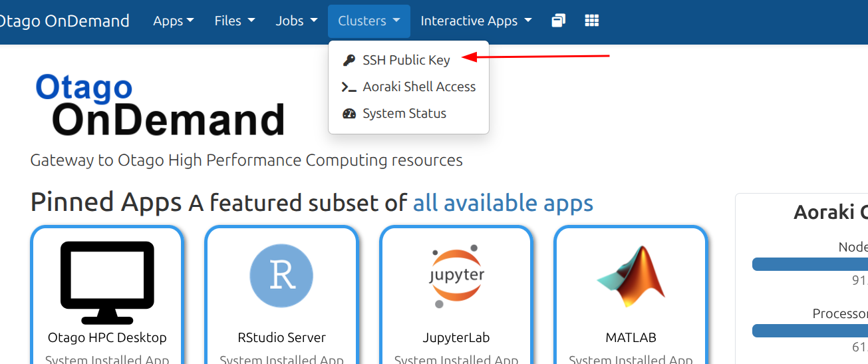Click the Gateway to Otago HPC tagline
The image size is (868, 364).
pos(247,160)
